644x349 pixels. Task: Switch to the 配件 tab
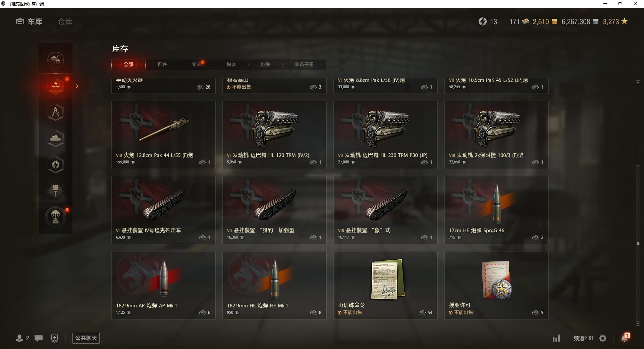(163, 64)
